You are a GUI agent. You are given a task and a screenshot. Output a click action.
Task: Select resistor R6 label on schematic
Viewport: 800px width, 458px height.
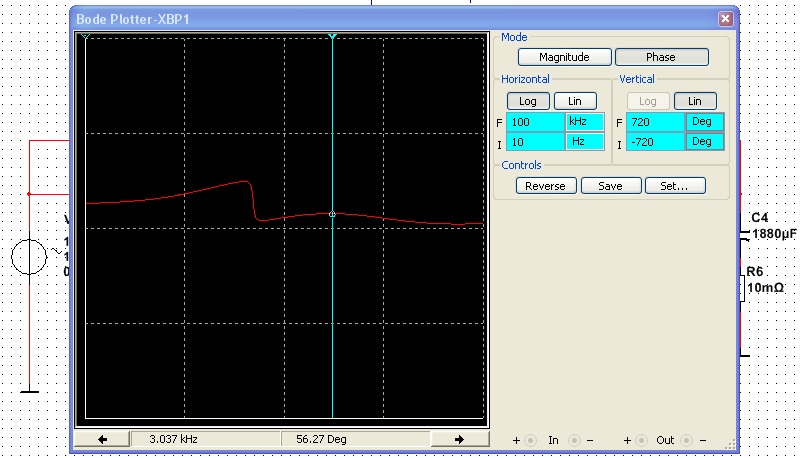click(755, 271)
